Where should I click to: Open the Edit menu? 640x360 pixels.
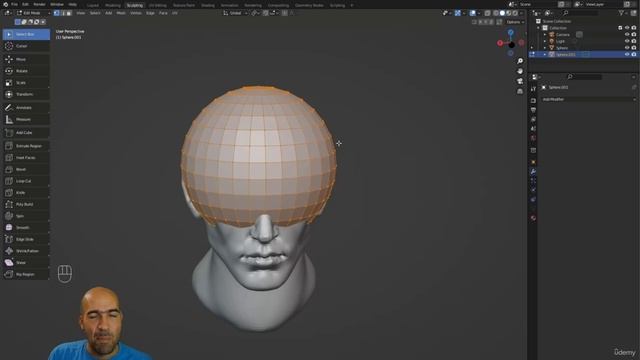pyautogui.click(x=25, y=4)
